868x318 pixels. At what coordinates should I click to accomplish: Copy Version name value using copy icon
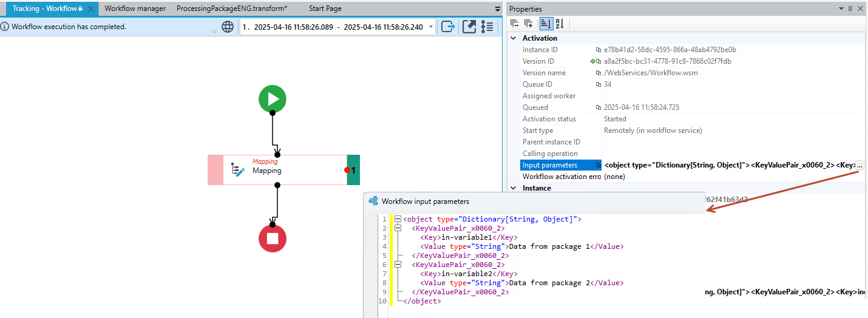tap(598, 73)
